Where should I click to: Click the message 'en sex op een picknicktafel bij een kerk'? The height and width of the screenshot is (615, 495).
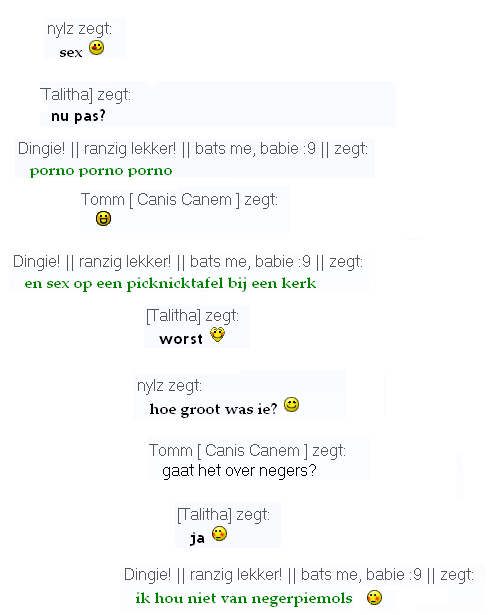click(170, 284)
